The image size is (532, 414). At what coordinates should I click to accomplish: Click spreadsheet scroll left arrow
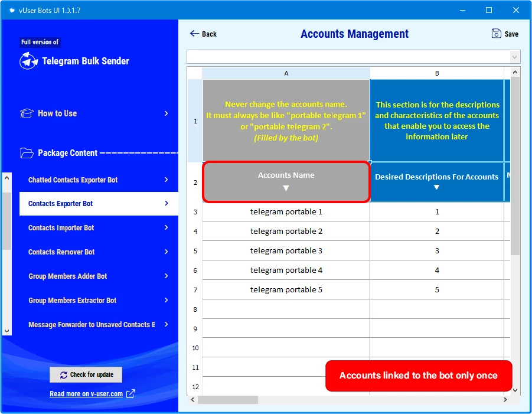(x=192, y=400)
